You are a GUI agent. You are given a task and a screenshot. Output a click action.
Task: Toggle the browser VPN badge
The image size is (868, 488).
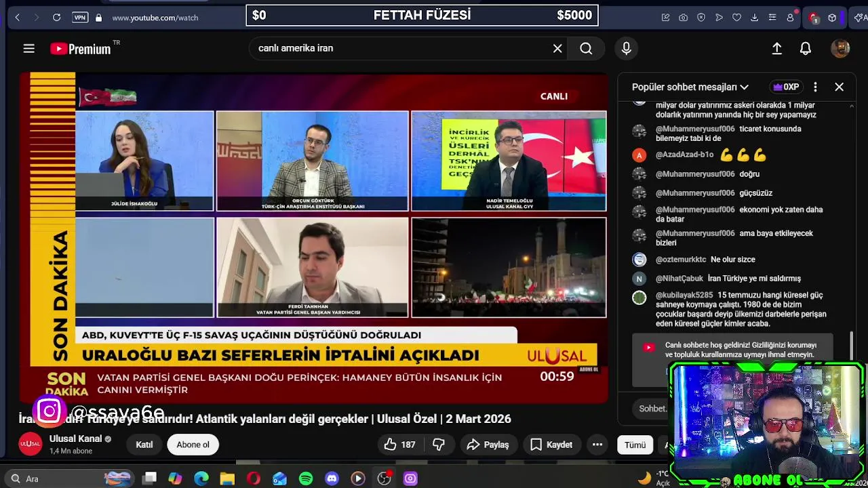point(80,18)
